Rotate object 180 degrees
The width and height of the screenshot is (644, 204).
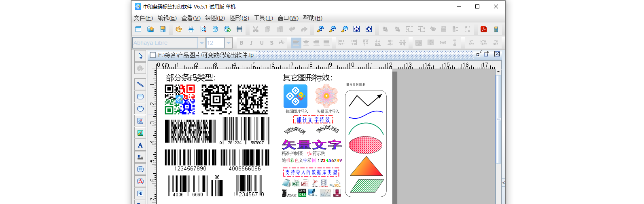click(x=483, y=43)
